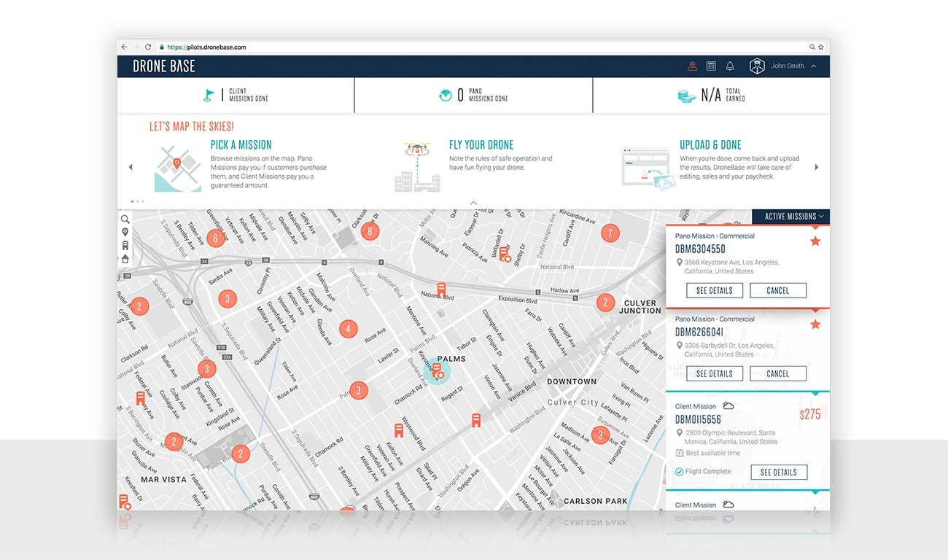
Task: Cancel mission DBM6266041
Action: [x=778, y=373]
